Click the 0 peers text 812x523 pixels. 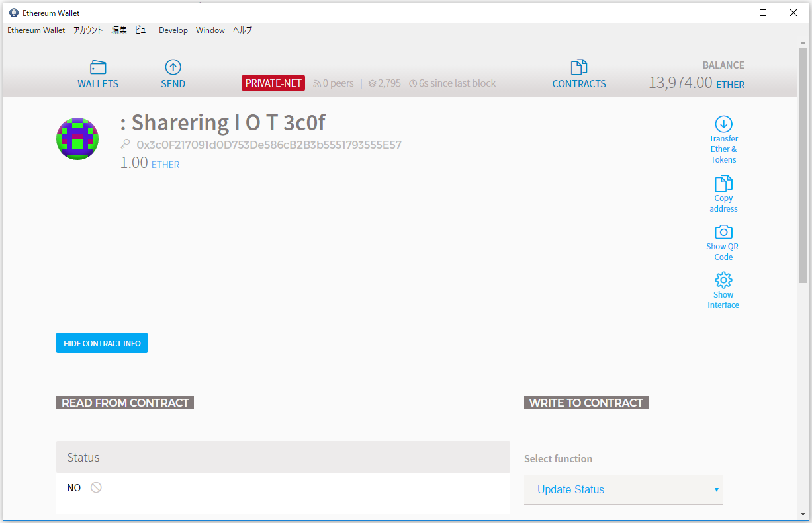click(338, 83)
